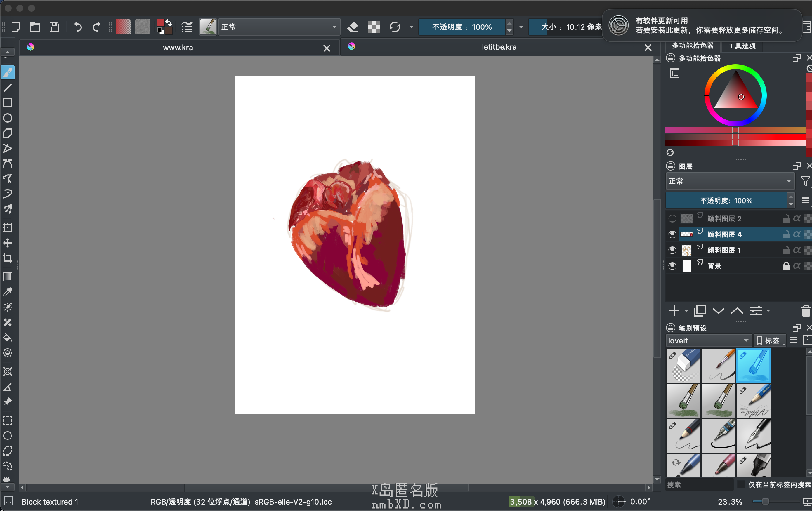Screen dimensions: 812x511
Task: Click the brush 不透明度 100% slider
Action: click(x=461, y=27)
